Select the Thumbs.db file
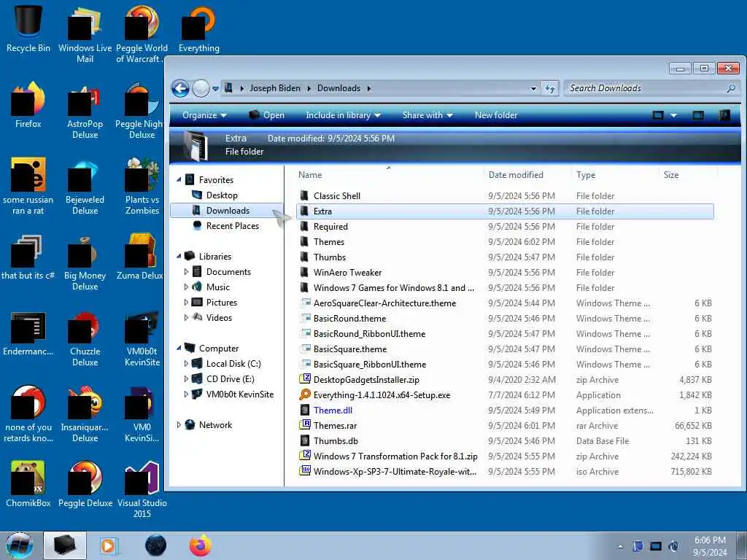Screen dimensions: 747x560 pyautogui.click(x=336, y=441)
